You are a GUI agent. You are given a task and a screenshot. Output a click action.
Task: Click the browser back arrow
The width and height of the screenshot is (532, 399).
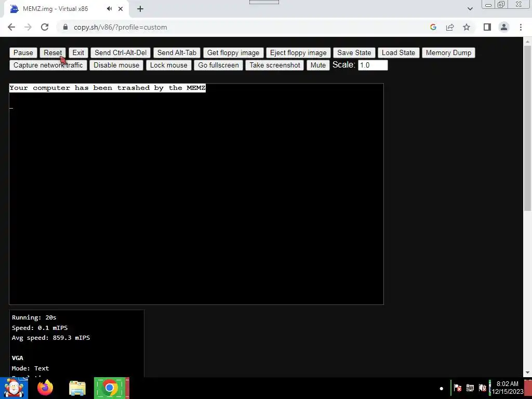(x=11, y=27)
